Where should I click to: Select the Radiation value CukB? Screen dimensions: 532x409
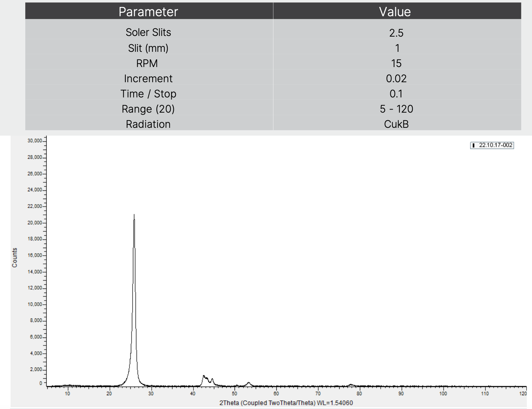click(x=396, y=124)
